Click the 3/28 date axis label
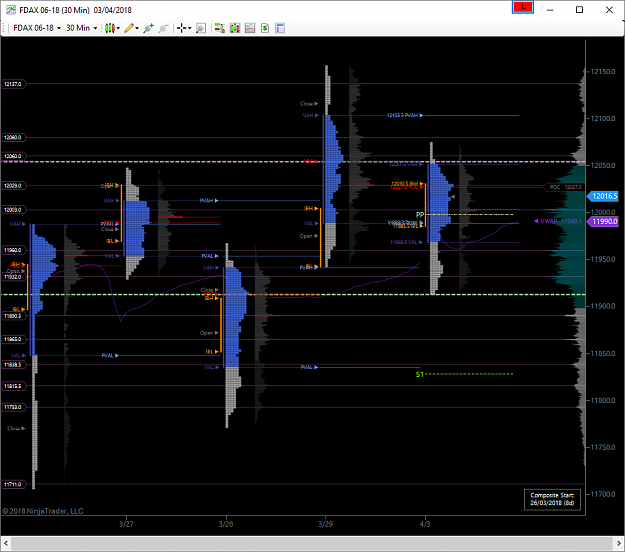Screen dimensions: 625x552 pos(226,524)
